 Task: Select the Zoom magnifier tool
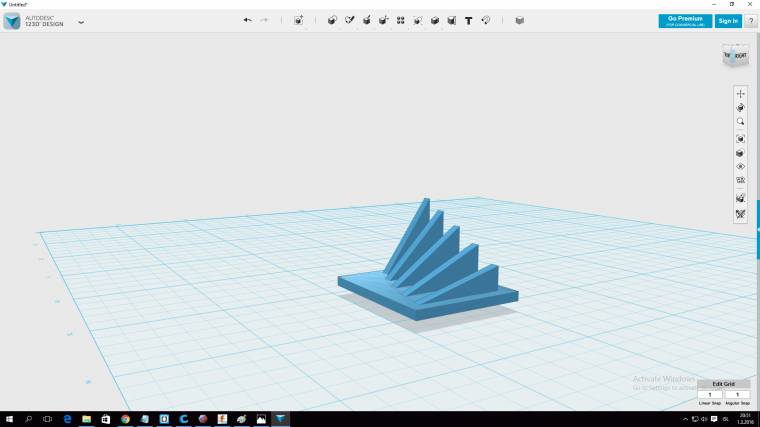740,122
